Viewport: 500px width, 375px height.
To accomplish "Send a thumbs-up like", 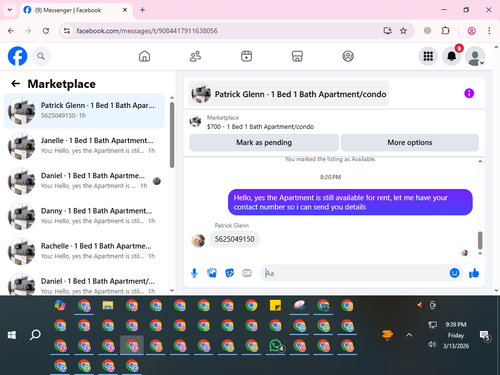I will tap(474, 273).
